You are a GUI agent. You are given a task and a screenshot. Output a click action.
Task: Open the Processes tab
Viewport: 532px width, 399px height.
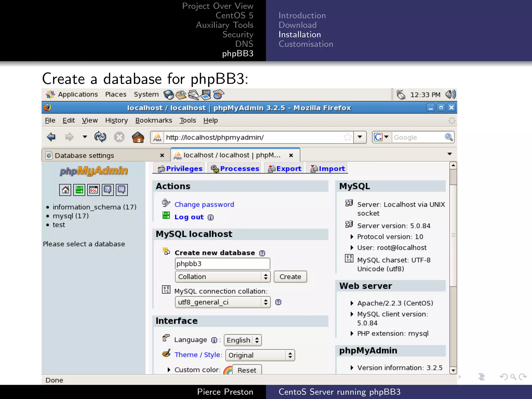(x=235, y=169)
